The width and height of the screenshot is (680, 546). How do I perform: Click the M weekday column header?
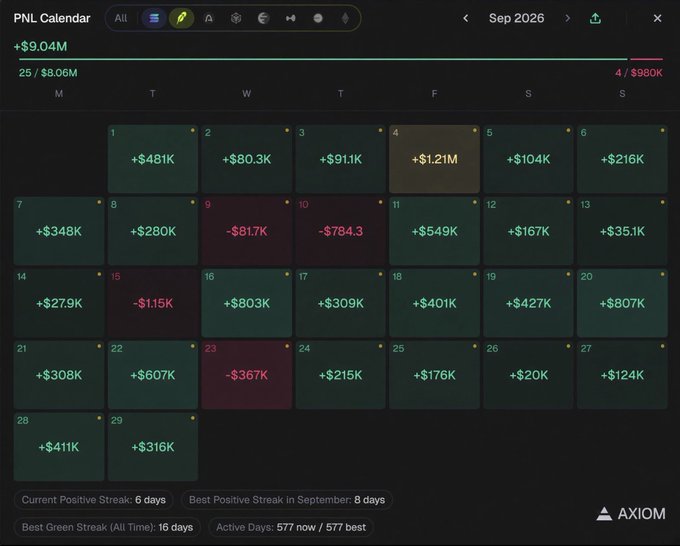[x=59, y=94]
